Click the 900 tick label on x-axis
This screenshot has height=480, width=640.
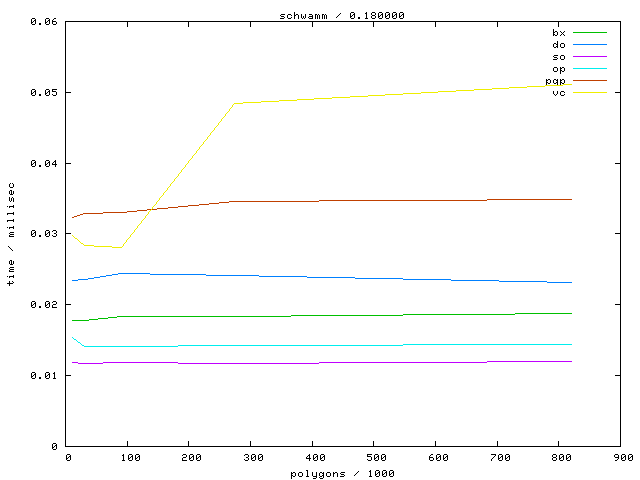[622, 457]
